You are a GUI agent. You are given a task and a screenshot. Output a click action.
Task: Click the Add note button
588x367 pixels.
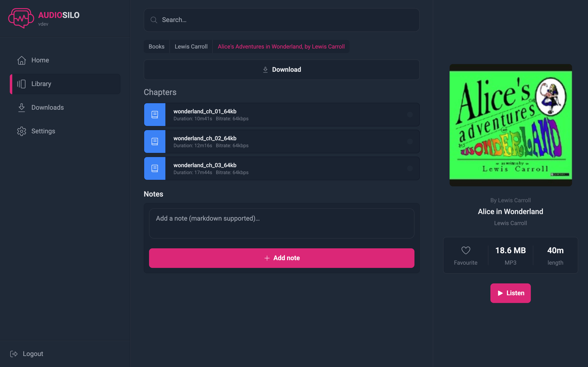[x=282, y=258]
